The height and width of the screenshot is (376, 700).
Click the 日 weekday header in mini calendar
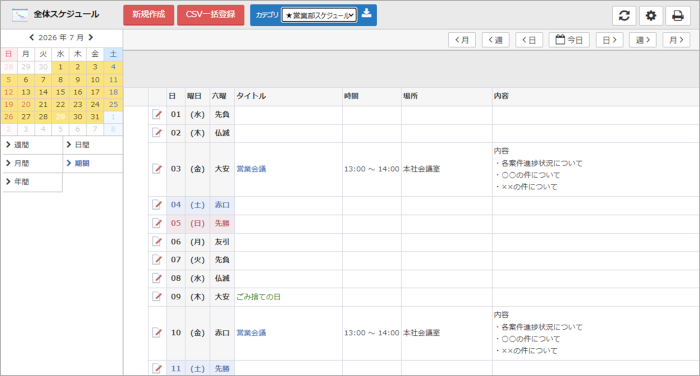coord(8,54)
